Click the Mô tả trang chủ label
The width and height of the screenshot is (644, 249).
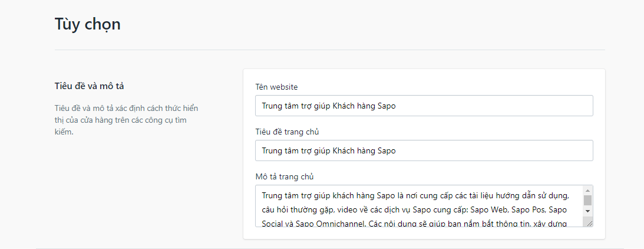click(284, 176)
